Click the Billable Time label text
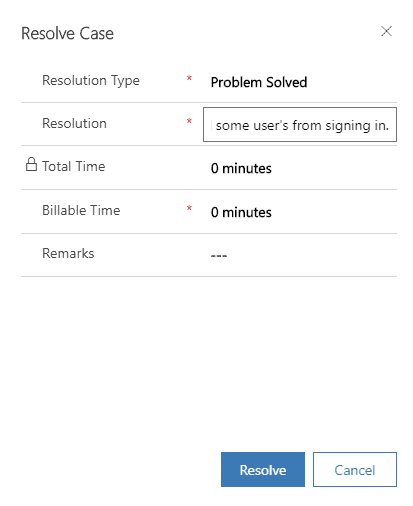The width and height of the screenshot is (413, 506). (x=81, y=210)
